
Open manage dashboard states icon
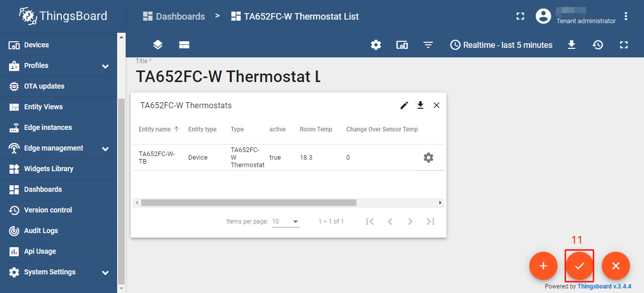(x=184, y=45)
